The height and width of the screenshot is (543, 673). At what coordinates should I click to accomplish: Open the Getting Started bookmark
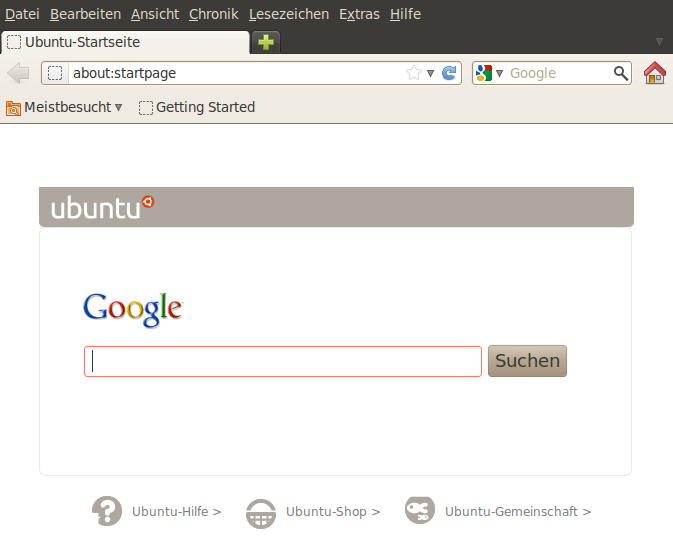[197, 107]
